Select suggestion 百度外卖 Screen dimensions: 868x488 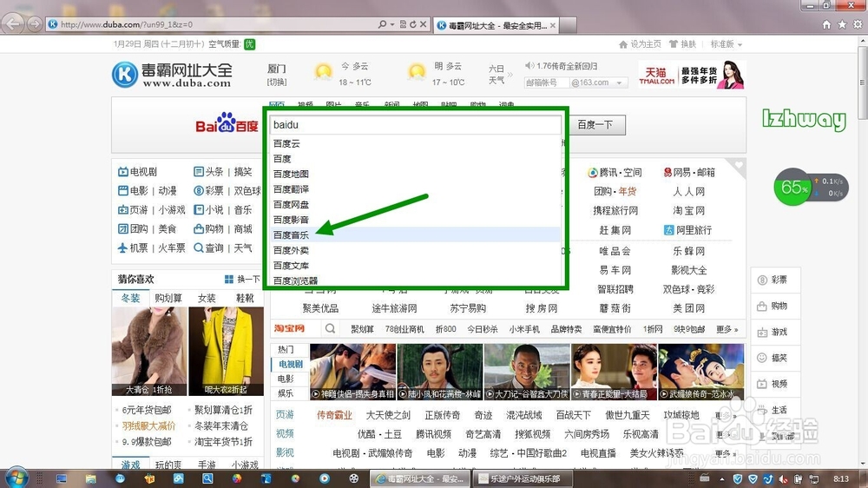pos(415,250)
